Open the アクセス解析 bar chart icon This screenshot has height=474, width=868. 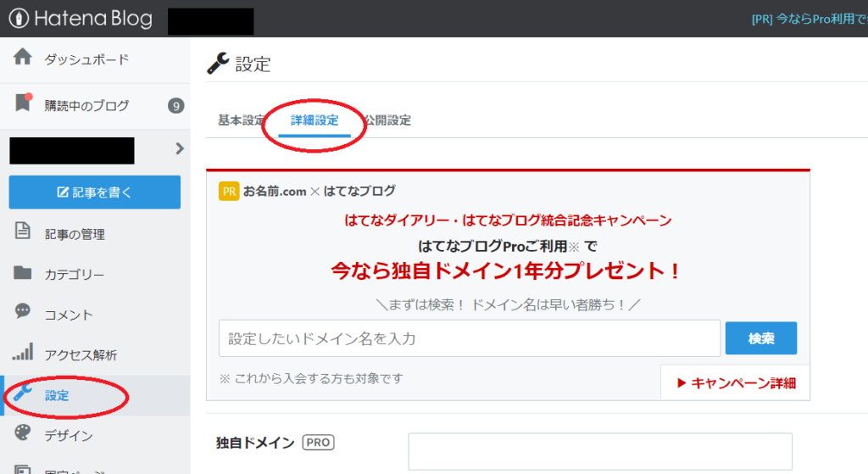(x=23, y=352)
